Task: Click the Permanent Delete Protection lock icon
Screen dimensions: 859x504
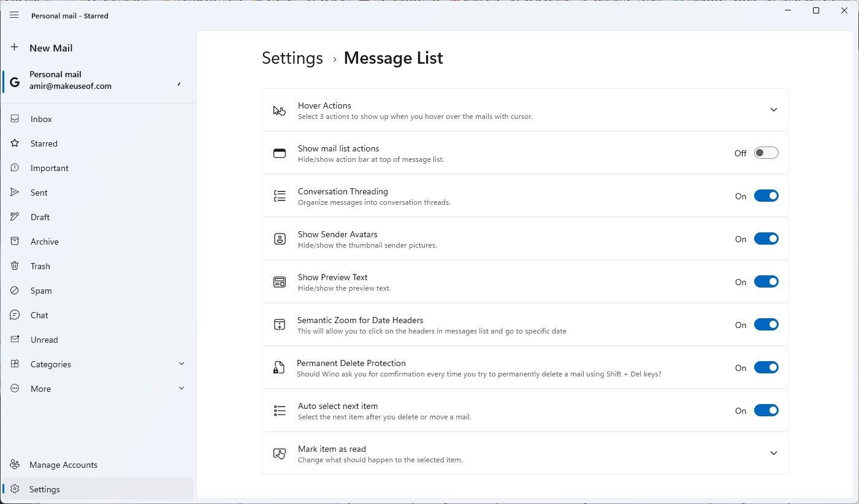Action: (x=279, y=368)
